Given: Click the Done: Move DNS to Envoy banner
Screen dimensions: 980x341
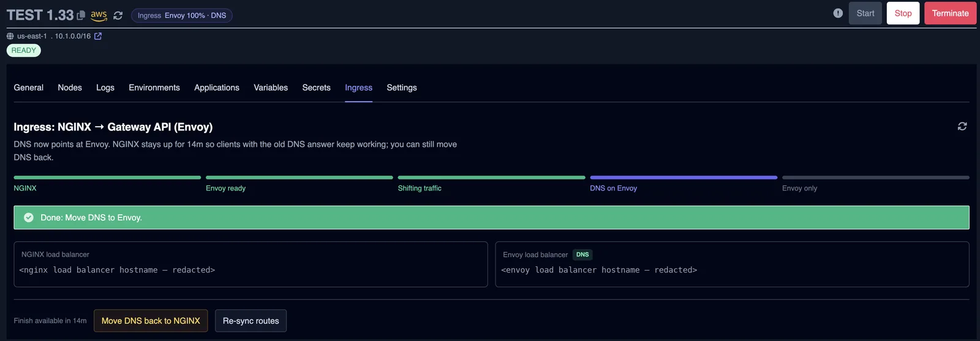Looking at the screenshot, I should [x=491, y=217].
